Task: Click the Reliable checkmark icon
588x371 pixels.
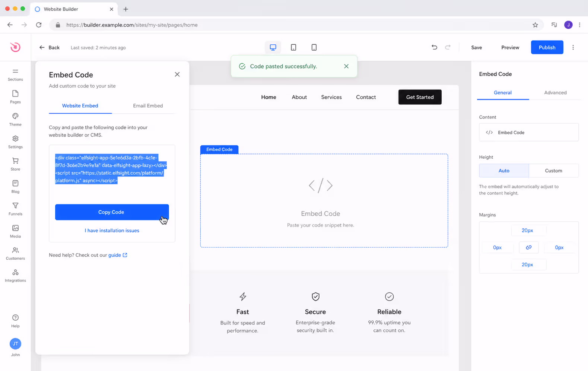Action: (389, 297)
